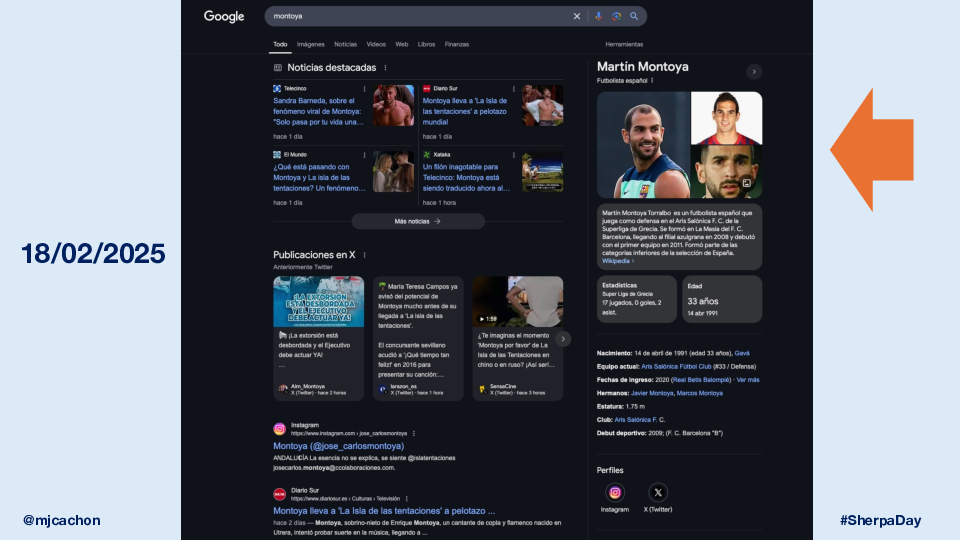This screenshot has height=540, width=960.
Task: Open the Herramientas search tools
Action: click(624, 44)
